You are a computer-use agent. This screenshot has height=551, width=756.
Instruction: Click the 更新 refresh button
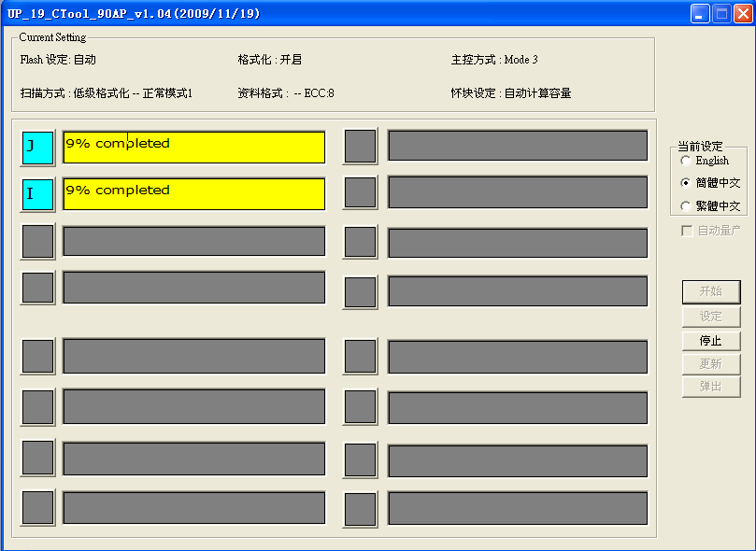tap(711, 364)
